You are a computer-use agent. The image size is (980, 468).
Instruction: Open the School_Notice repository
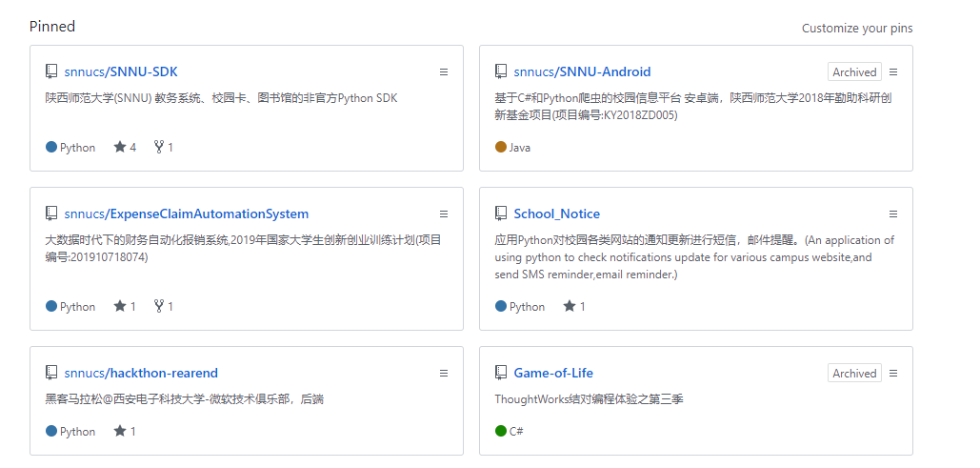coord(556,214)
